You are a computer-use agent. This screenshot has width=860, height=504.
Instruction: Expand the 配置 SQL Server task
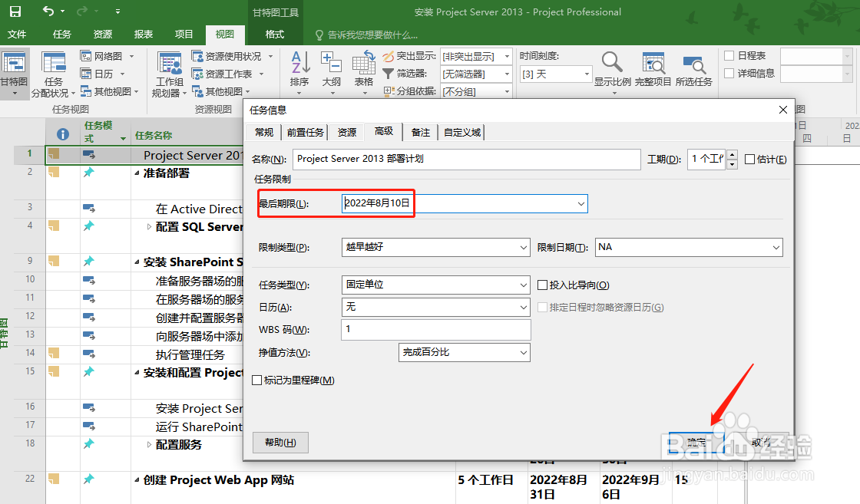(x=149, y=227)
